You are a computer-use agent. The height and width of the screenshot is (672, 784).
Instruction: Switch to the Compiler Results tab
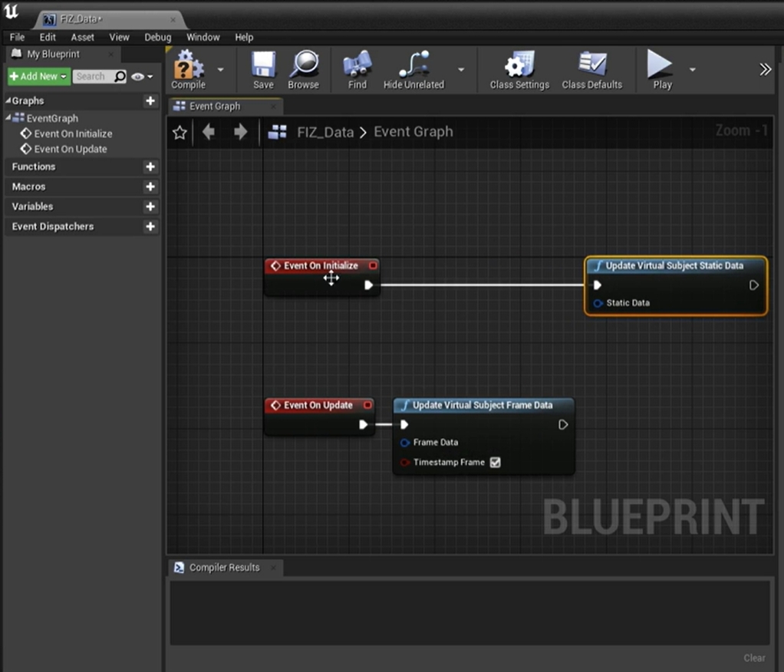pos(223,568)
